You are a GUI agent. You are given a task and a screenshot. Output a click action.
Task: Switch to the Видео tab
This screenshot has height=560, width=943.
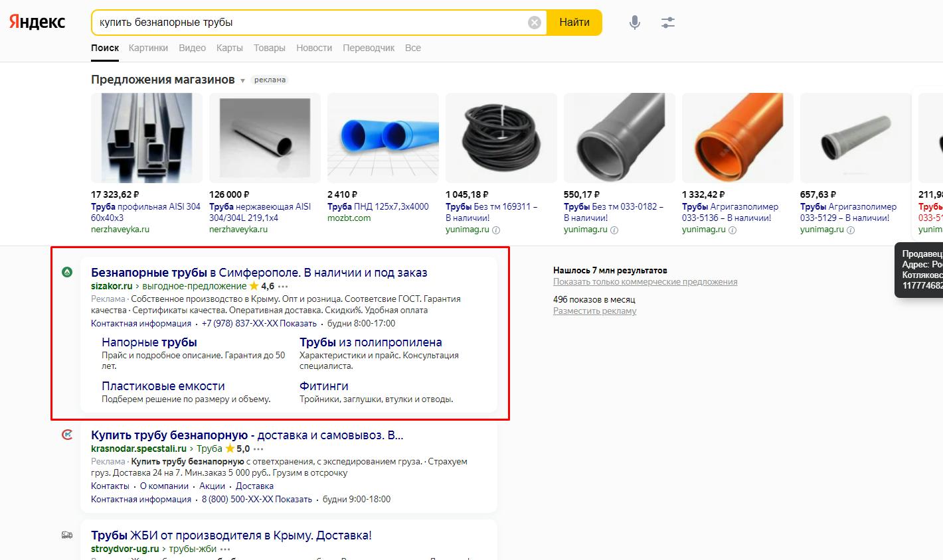192,48
